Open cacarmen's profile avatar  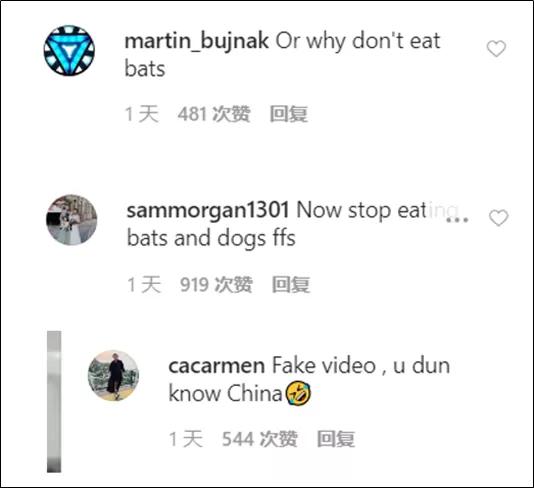tap(113, 375)
